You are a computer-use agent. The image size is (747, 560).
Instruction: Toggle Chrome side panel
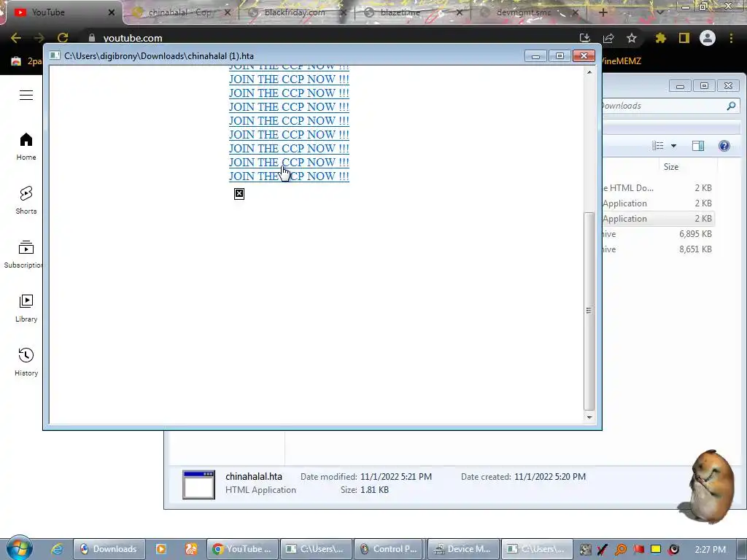tap(684, 38)
